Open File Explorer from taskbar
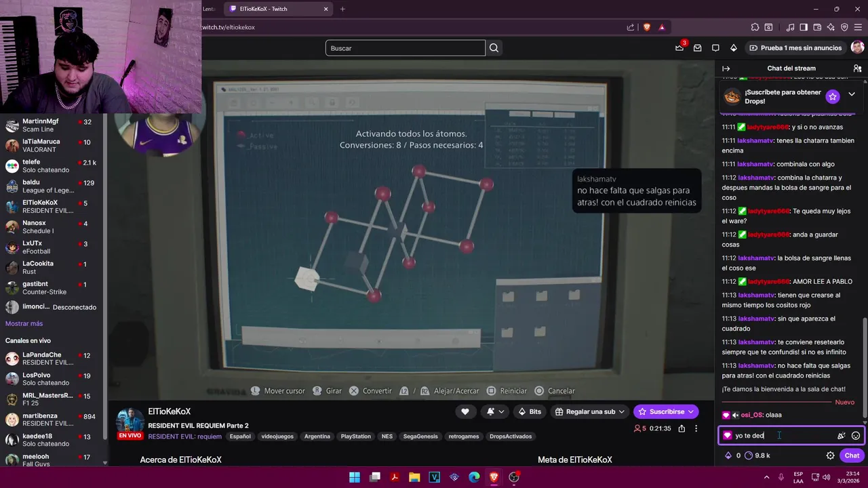This screenshot has height=488, width=868. point(414,477)
